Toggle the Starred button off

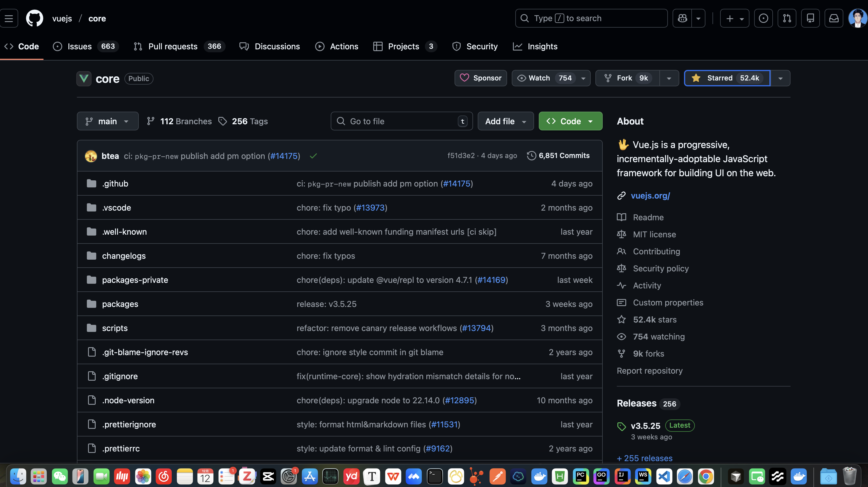pyautogui.click(x=727, y=78)
